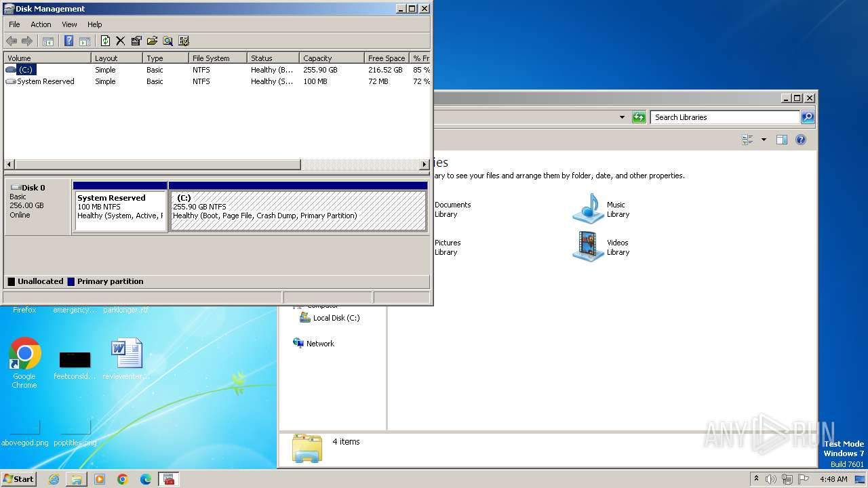The image size is (868, 488).
Task: Open the Videos library
Action: point(602,247)
